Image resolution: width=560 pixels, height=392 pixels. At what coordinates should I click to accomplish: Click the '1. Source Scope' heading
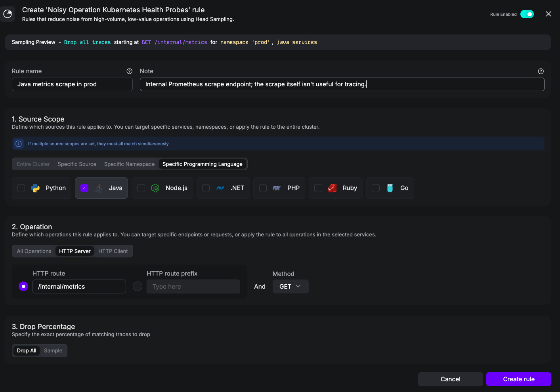(38, 119)
